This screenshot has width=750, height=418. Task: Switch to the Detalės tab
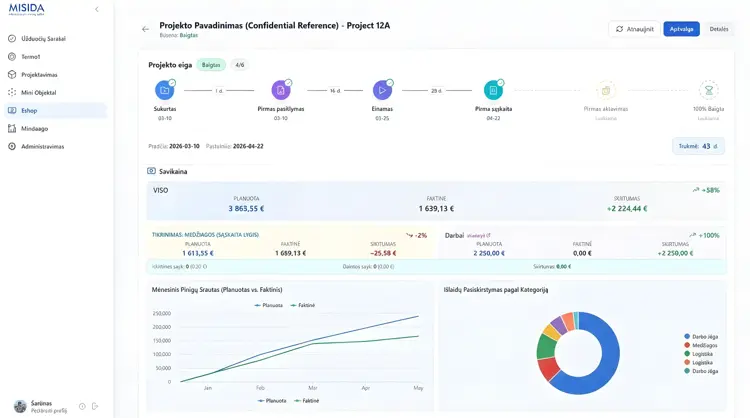(718, 29)
